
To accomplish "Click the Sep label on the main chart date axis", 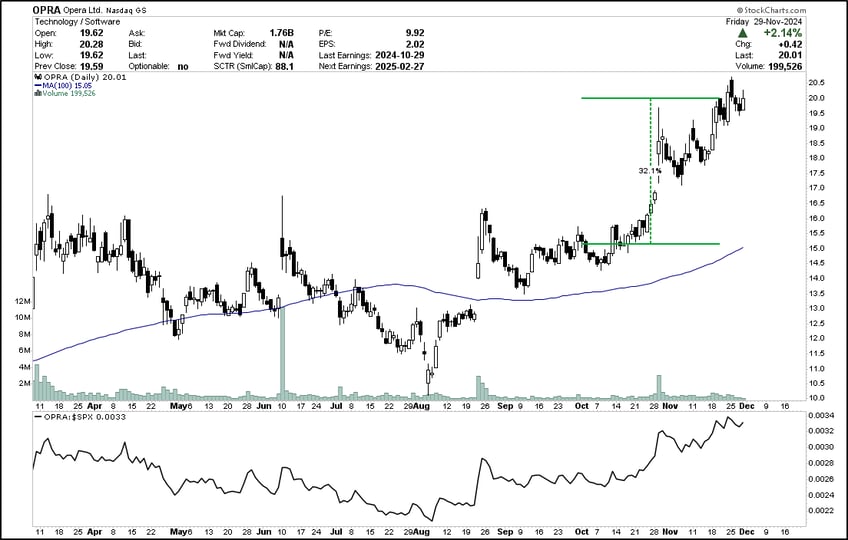I will [x=505, y=406].
